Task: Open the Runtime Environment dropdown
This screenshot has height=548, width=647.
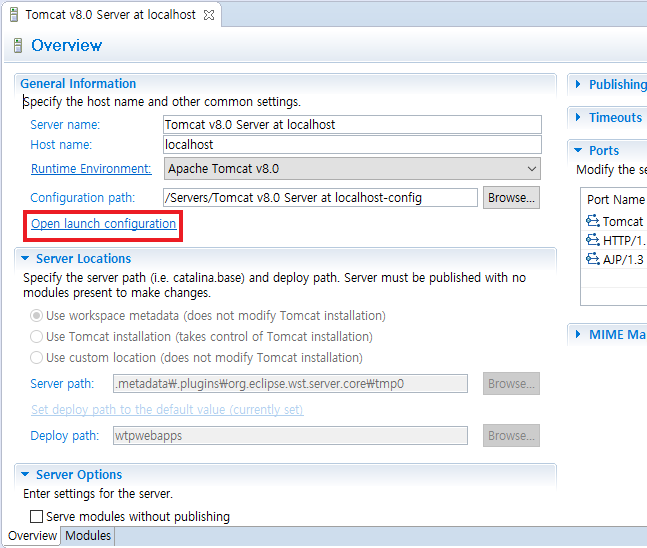Action: coord(352,169)
